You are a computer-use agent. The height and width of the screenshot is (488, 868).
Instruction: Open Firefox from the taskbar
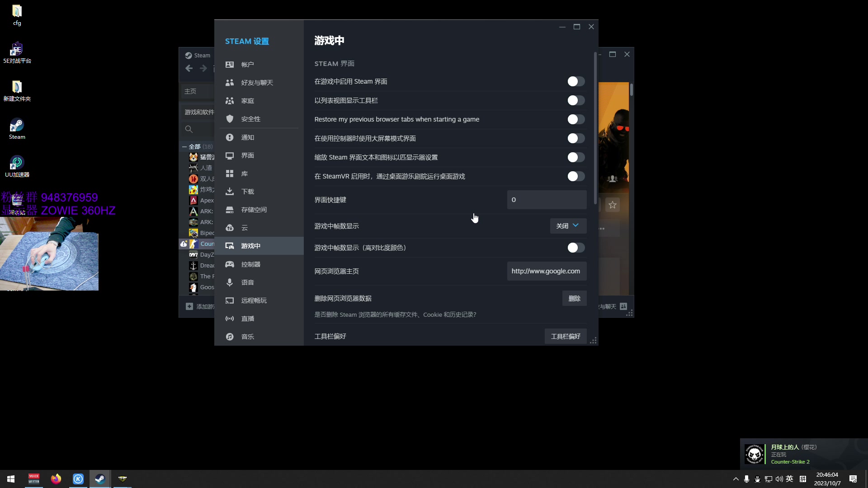[56, 479]
